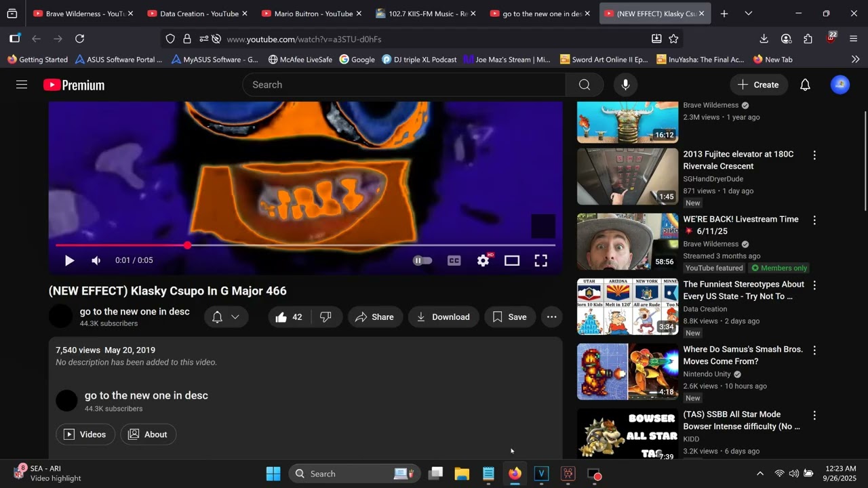
Task: Open the Google bookmark
Action: pos(357,60)
